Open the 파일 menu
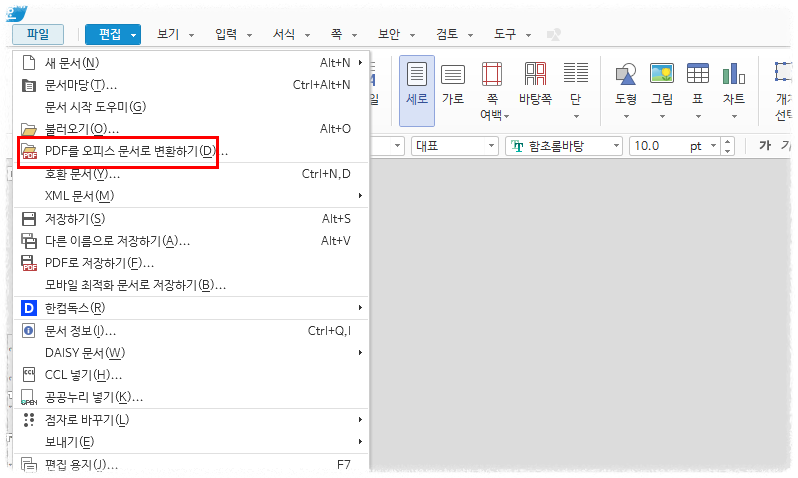 point(38,35)
